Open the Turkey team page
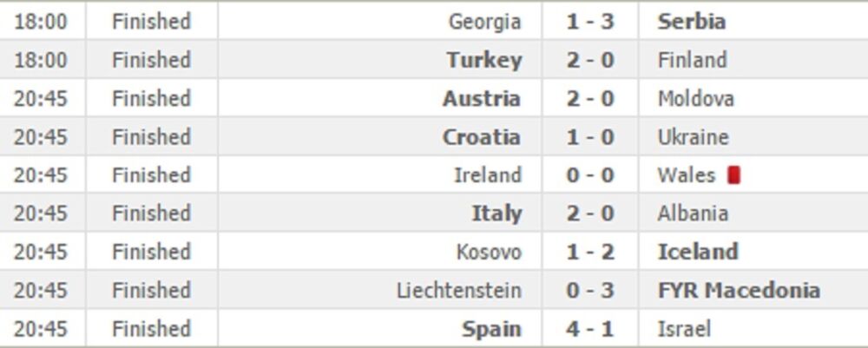This screenshot has height=348, width=868. point(483,60)
